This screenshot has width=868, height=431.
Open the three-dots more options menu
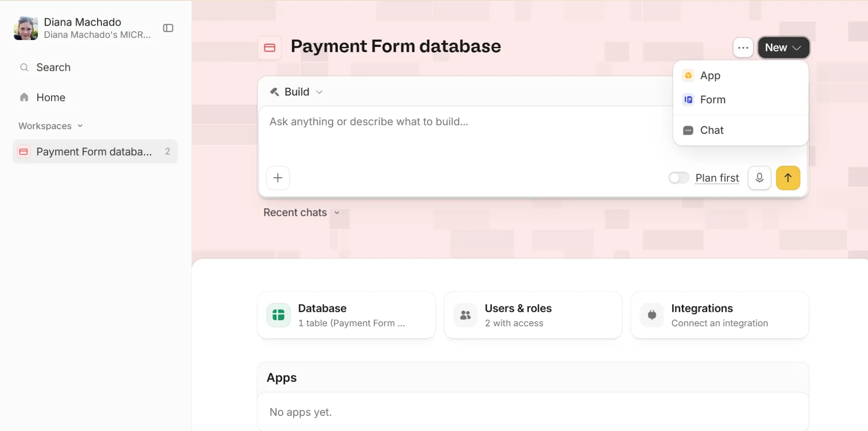click(x=743, y=48)
